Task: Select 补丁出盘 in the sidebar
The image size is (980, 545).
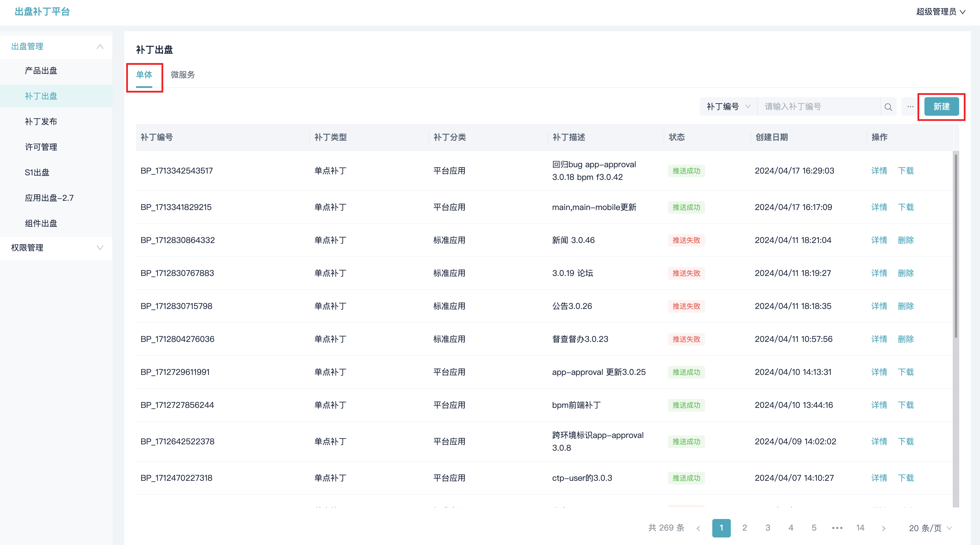Action: coord(56,96)
